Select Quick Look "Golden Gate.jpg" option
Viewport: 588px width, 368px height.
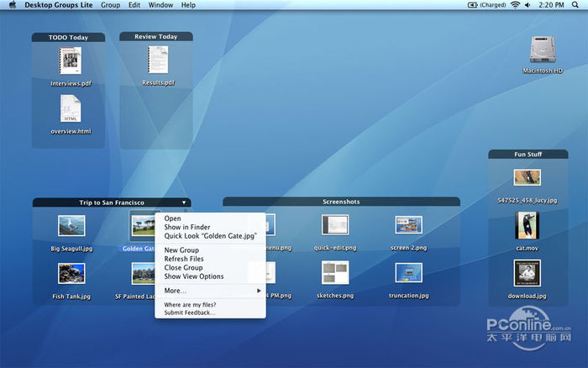coord(210,236)
